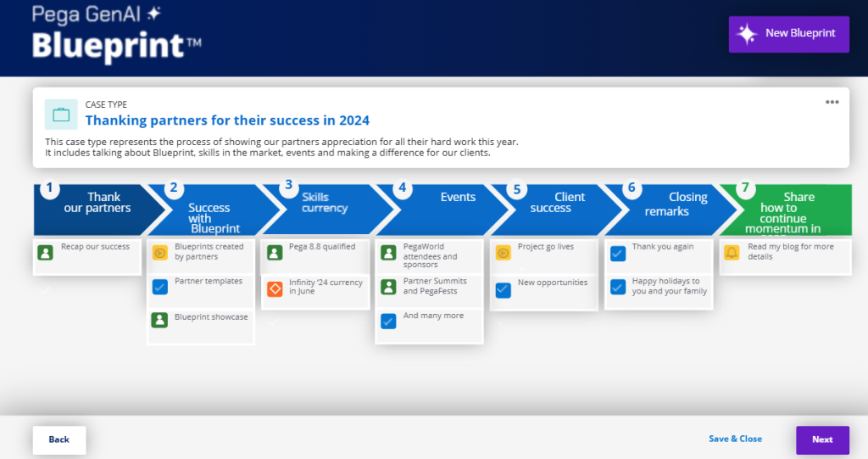Click the briefcase case type icon

pyautogui.click(x=61, y=115)
